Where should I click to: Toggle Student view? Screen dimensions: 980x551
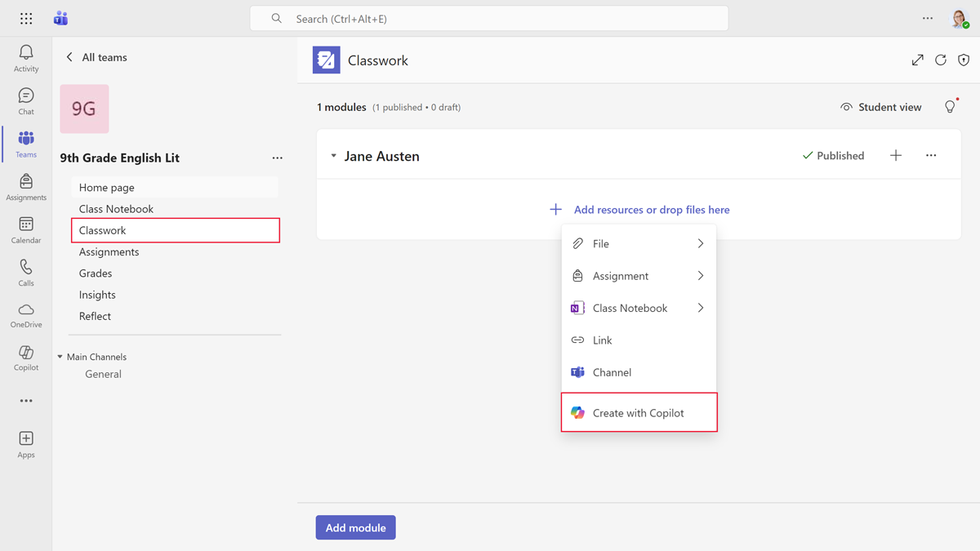tap(880, 107)
